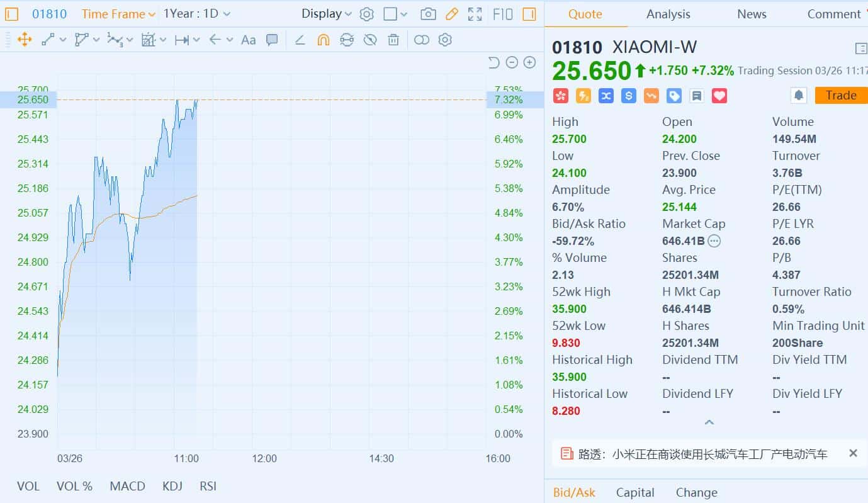Enter fullscreen chart mode
The height and width of the screenshot is (503, 868).
coord(475,14)
